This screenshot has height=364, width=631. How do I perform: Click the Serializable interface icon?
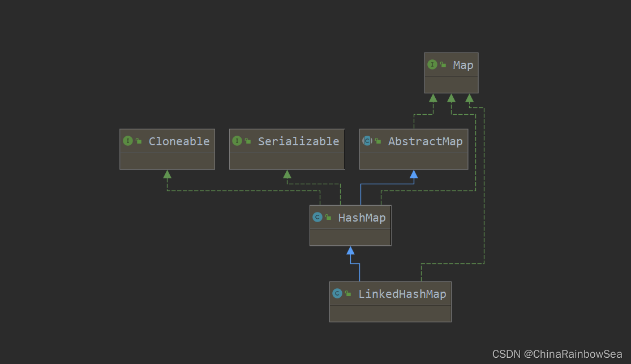point(237,141)
